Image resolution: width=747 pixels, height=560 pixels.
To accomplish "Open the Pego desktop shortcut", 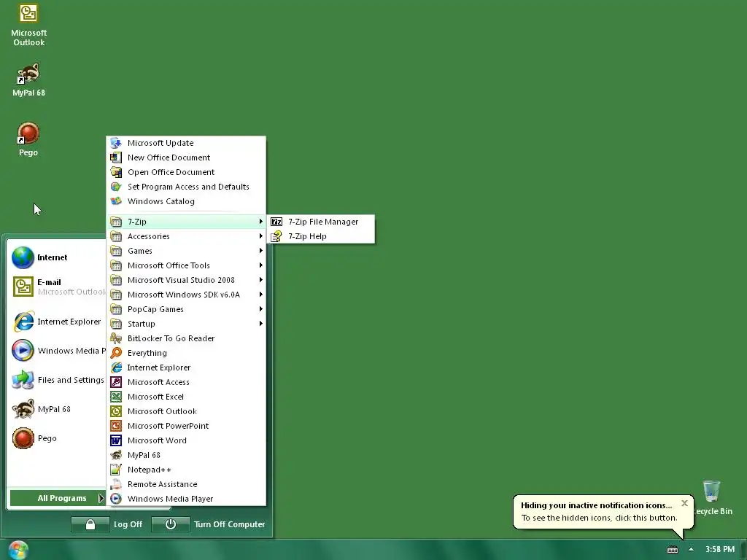I will tap(28, 139).
